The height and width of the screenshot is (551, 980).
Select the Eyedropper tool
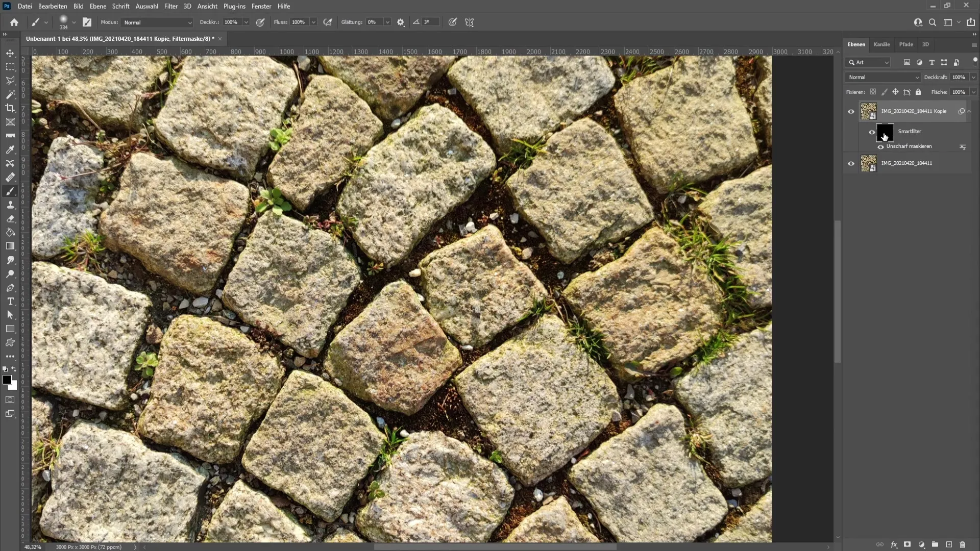tap(10, 150)
